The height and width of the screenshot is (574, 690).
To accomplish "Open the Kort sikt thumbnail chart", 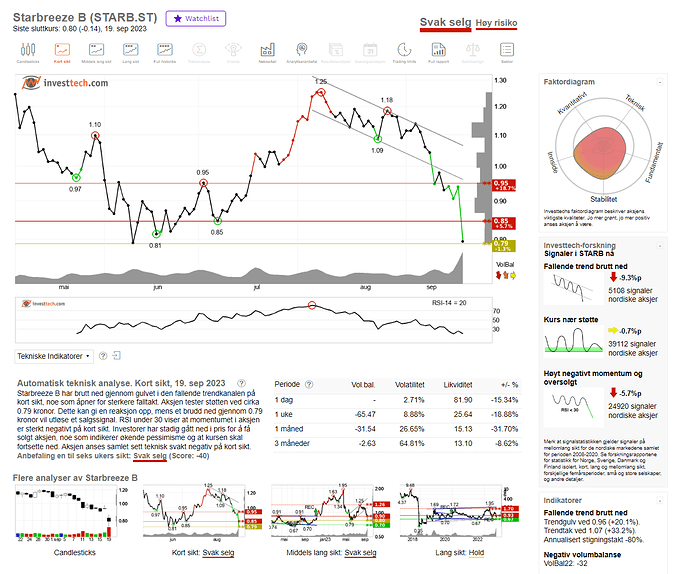I will coord(202,511).
